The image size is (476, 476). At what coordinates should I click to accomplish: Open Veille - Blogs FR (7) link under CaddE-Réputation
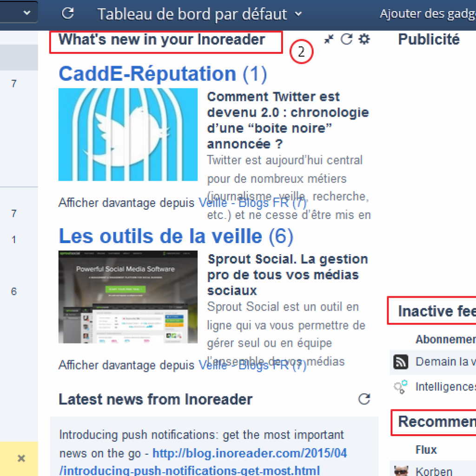[252, 203]
